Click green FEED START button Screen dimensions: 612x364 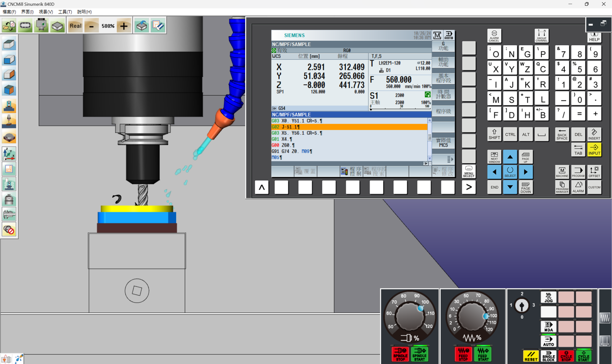tap(483, 354)
